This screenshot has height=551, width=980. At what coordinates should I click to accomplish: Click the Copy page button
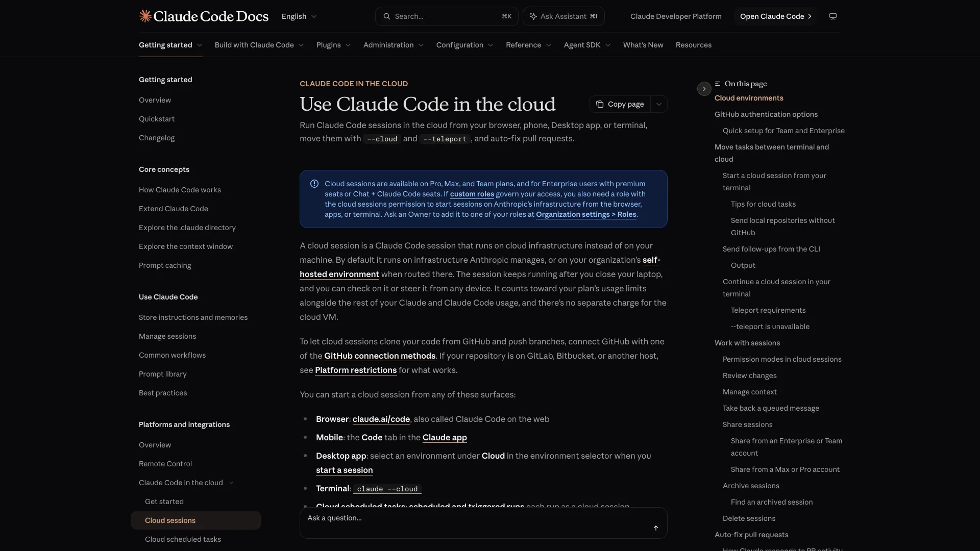click(620, 104)
